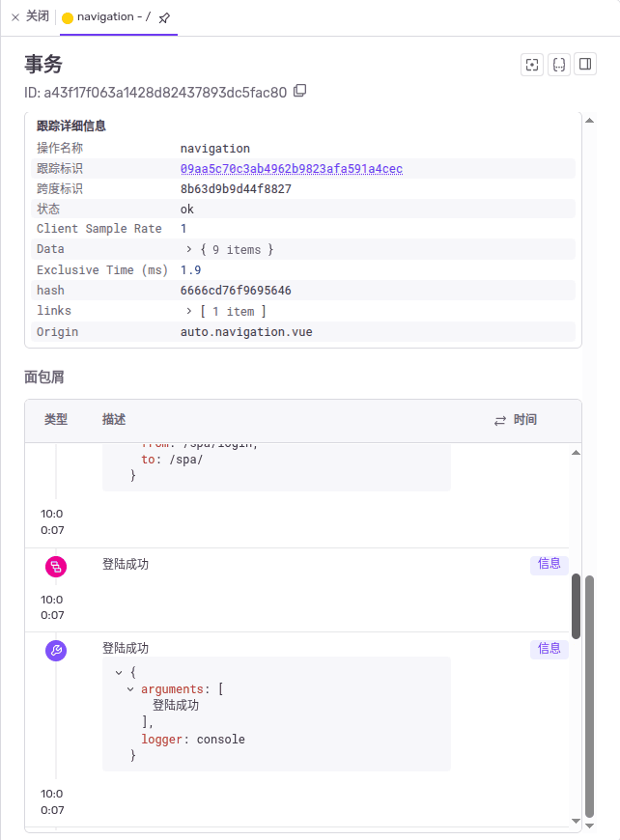Copy the transaction ID with copy icon

[x=299, y=91]
